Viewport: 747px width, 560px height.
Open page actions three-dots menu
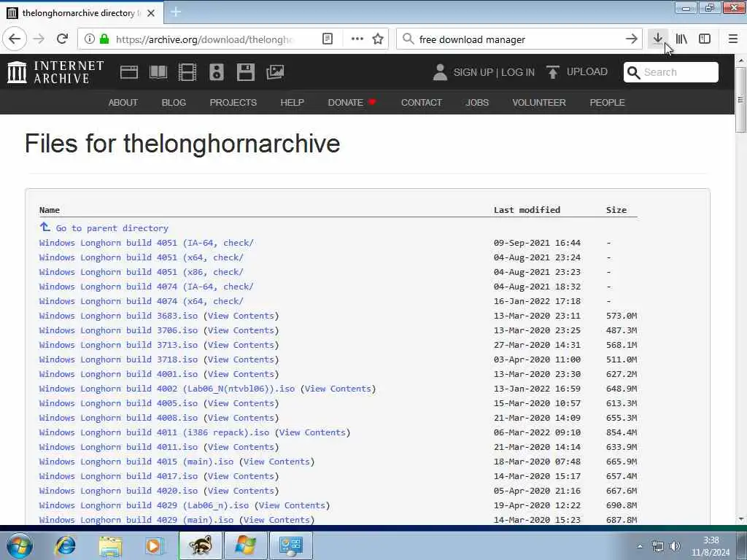357,39
